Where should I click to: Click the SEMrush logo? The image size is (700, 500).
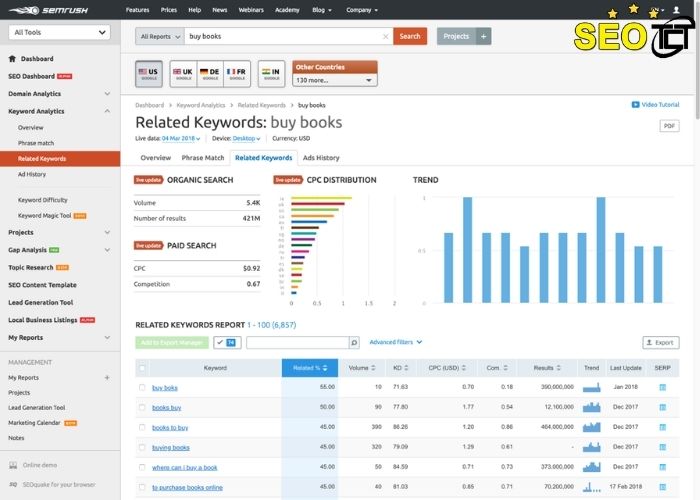click(x=48, y=10)
